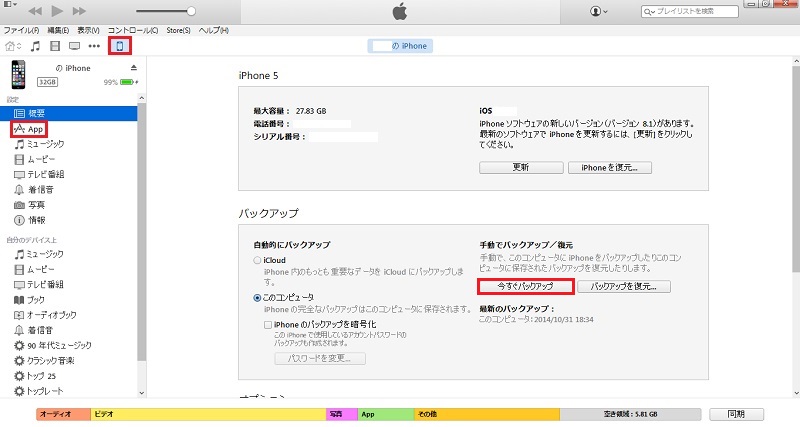This screenshot has height=427, width=800.
Task: Select App in the settings sidebar
Action: coord(29,129)
